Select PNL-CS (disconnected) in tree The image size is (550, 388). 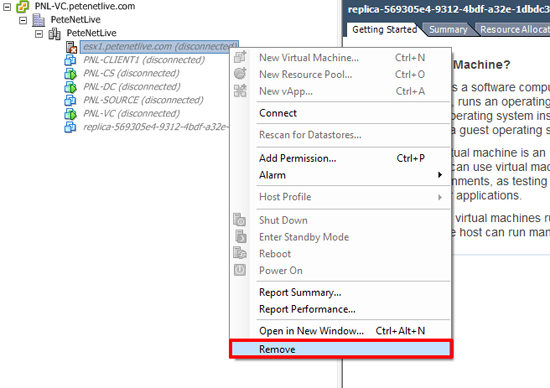[x=131, y=73]
